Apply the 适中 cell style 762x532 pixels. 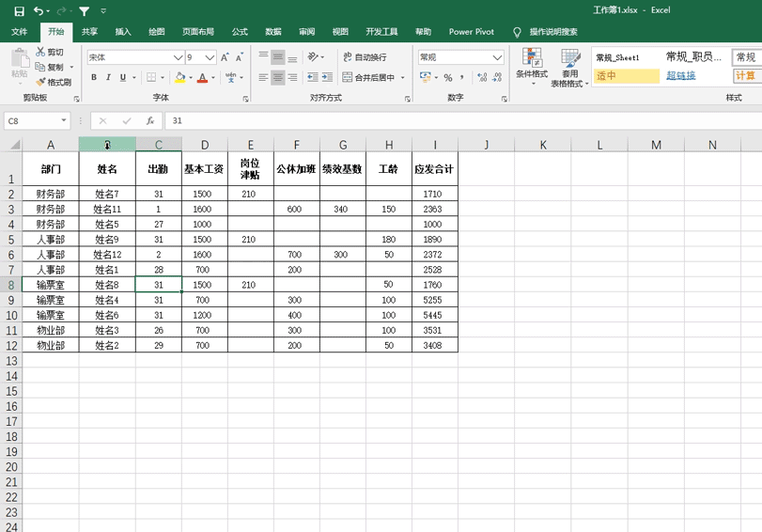[626, 76]
